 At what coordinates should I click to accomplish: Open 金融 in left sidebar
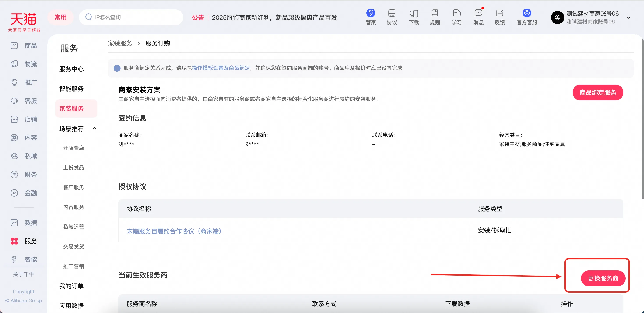coord(24,193)
